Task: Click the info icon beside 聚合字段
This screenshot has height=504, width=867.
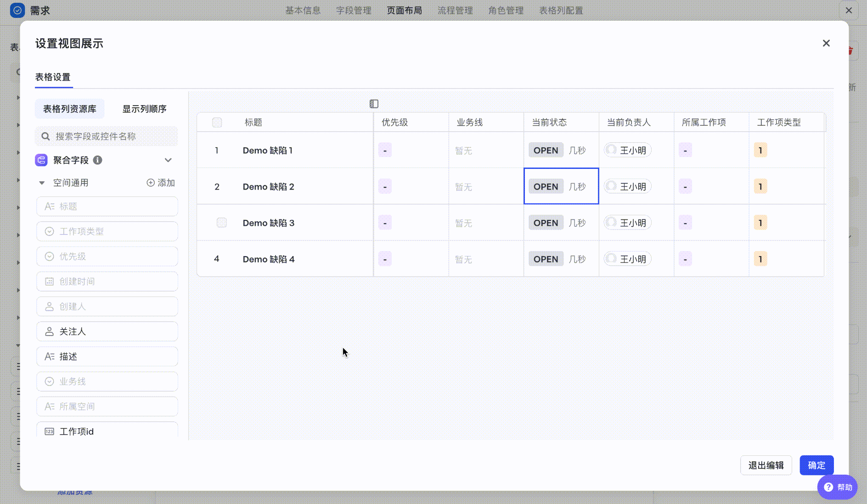Action: point(97,160)
